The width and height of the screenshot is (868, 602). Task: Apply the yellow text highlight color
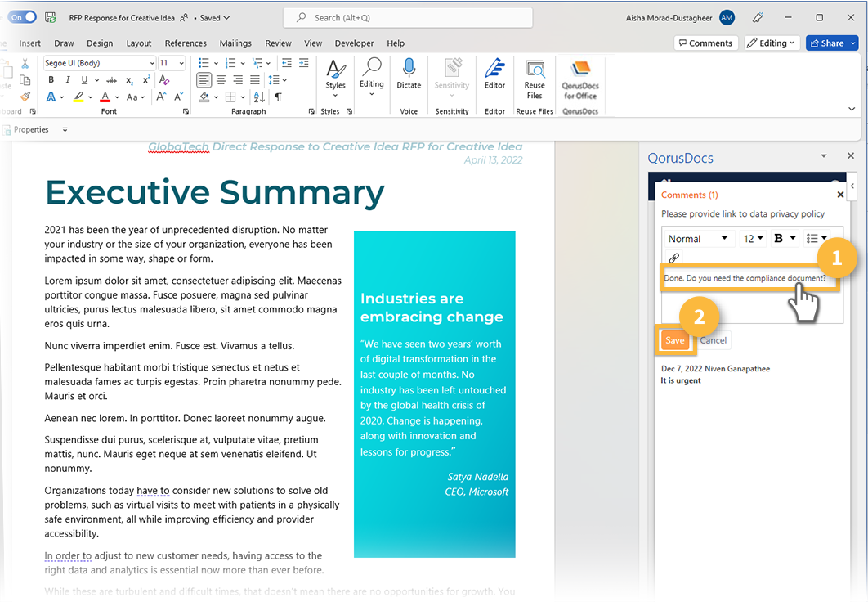(78, 97)
